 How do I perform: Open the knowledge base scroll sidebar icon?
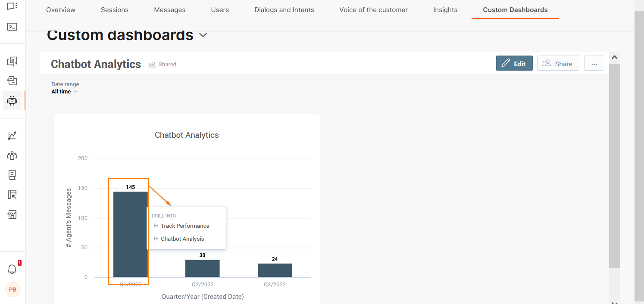pyautogui.click(x=12, y=175)
